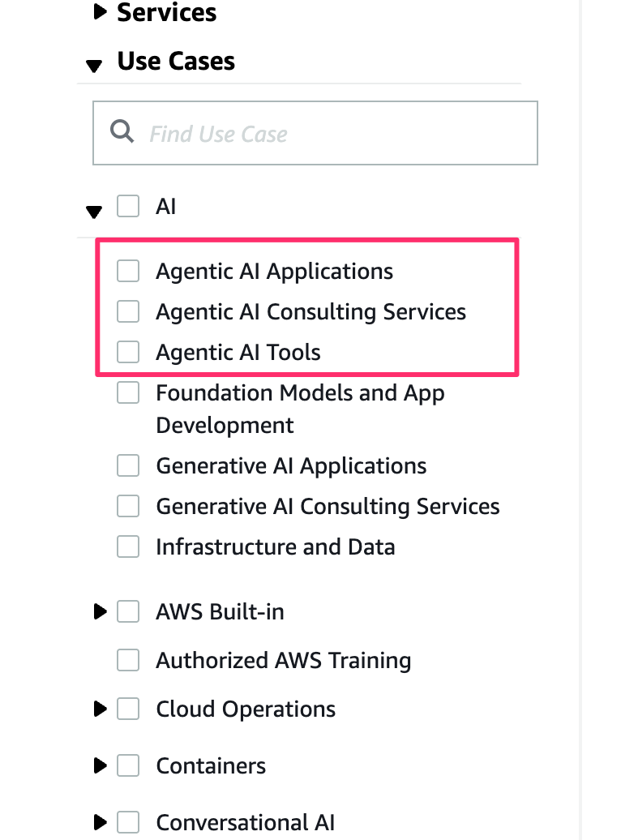This screenshot has height=840, width=621.
Task: Tick Agentic AI Consulting Services checkbox
Action: click(x=128, y=311)
